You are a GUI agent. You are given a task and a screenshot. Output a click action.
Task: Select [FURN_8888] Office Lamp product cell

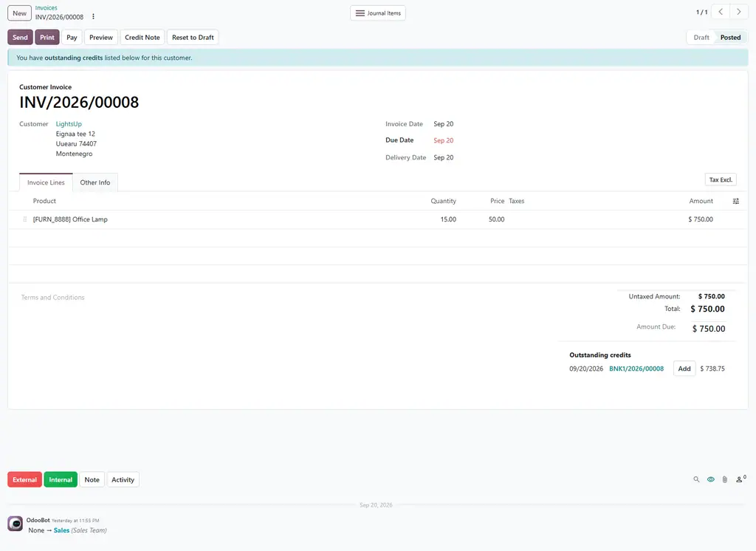[x=70, y=219]
